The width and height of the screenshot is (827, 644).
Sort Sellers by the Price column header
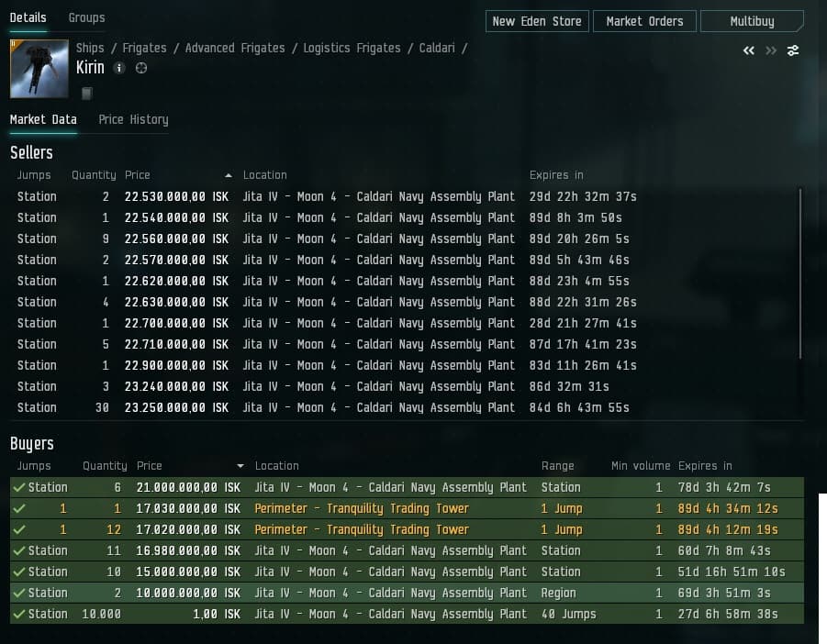(138, 174)
